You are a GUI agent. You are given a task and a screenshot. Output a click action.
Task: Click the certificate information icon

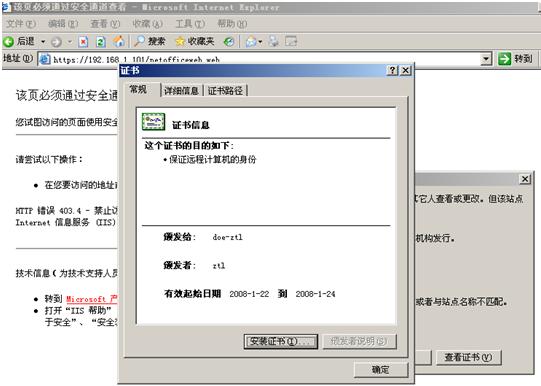(x=154, y=122)
